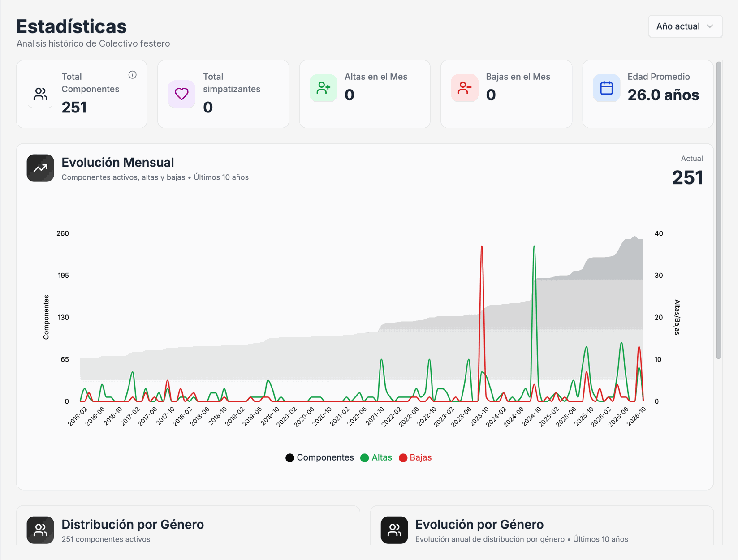Click the Distribución por Género people icon
Image resolution: width=738 pixels, height=560 pixels.
40,530
